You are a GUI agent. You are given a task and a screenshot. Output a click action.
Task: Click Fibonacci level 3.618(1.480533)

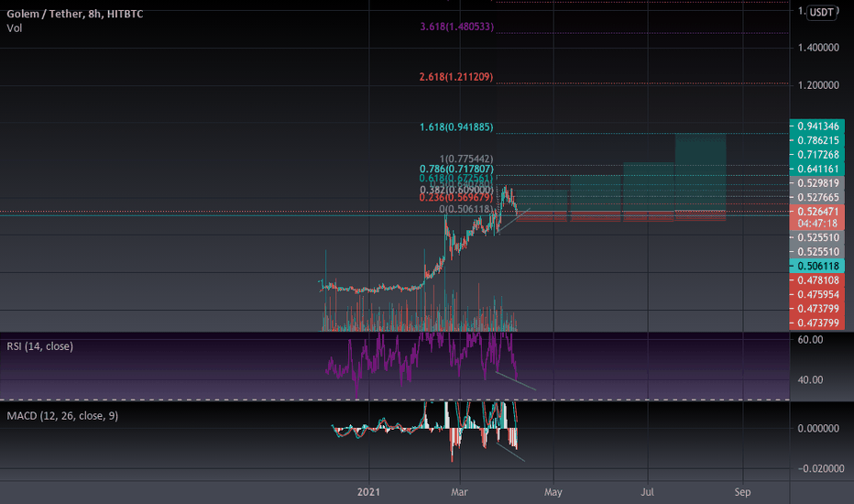click(457, 27)
